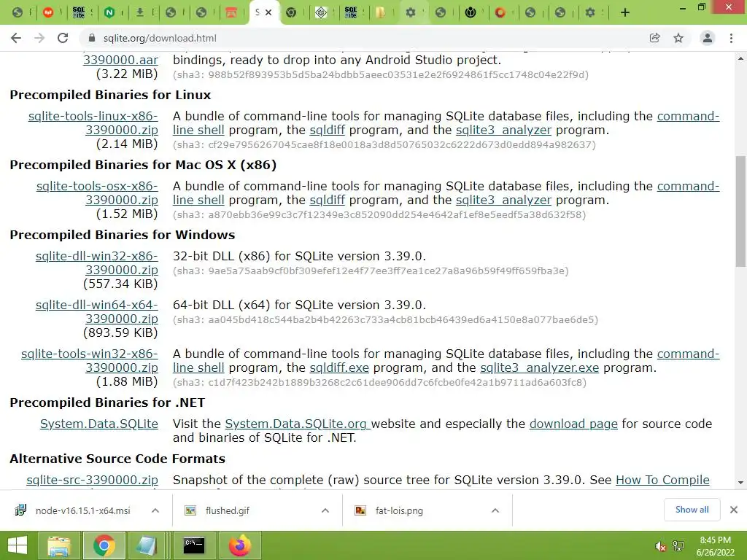Open the System.Data.SQLite.org website link
The height and width of the screenshot is (560, 747).
coord(296,424)
